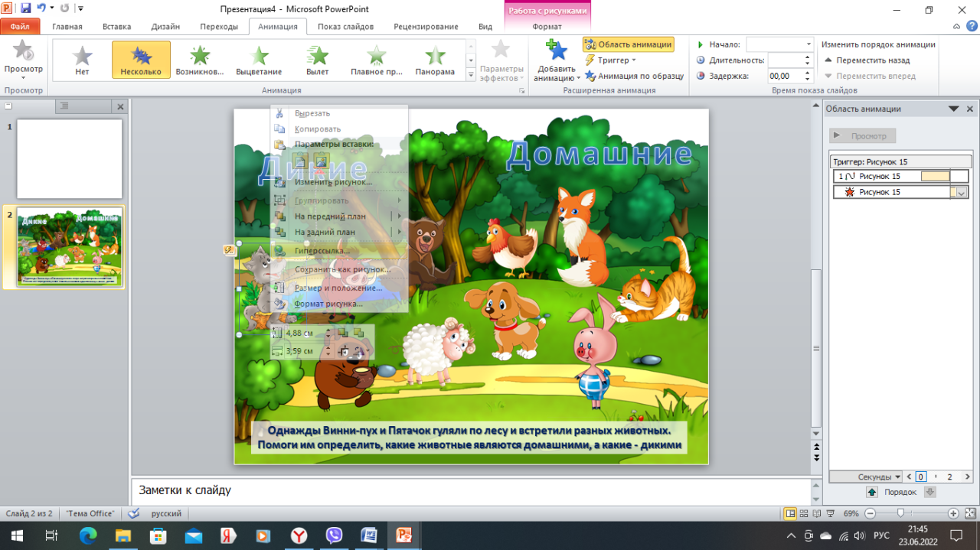The height and width of the screenshot is (550, 980).
Task: Open Microsoft Edge from the taskbar
Action: (x=88, y=535)
